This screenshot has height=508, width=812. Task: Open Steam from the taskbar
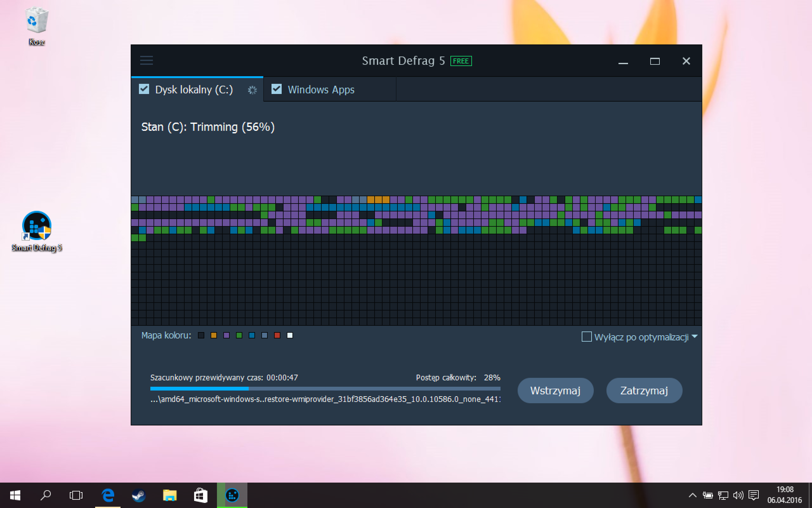(x=139, y=495)
